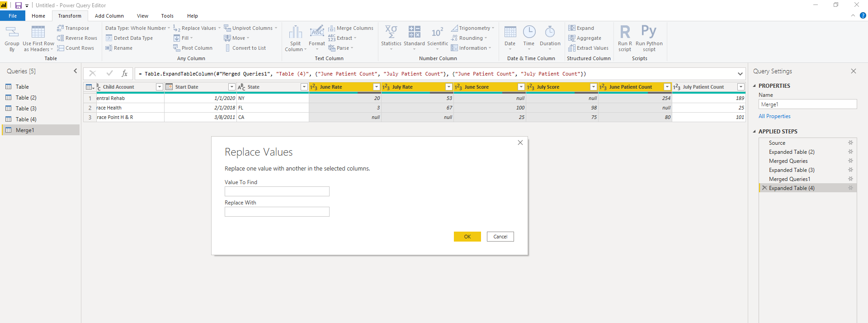This screenshot has height=323, width=868.
Task: Click Reverse Rows
Action: point(77,38)
